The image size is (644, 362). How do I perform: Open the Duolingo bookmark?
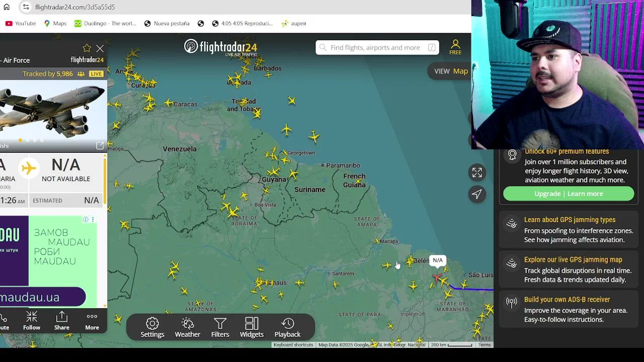[x=105, y=23]
